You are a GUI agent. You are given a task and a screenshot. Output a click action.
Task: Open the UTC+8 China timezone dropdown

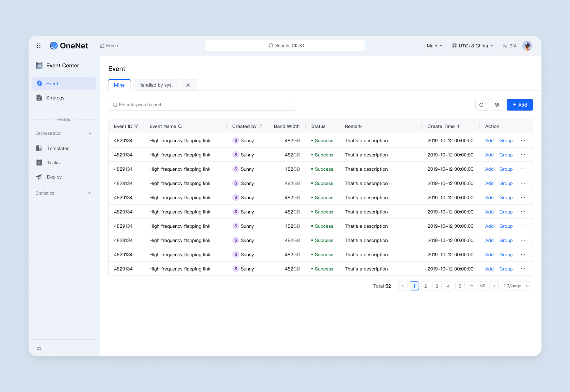pos(472,46)
